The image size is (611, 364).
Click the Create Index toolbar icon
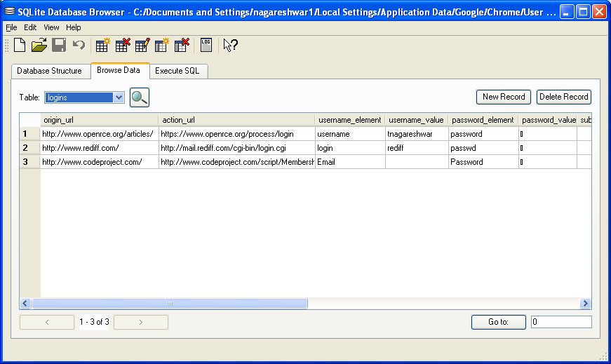161,45
